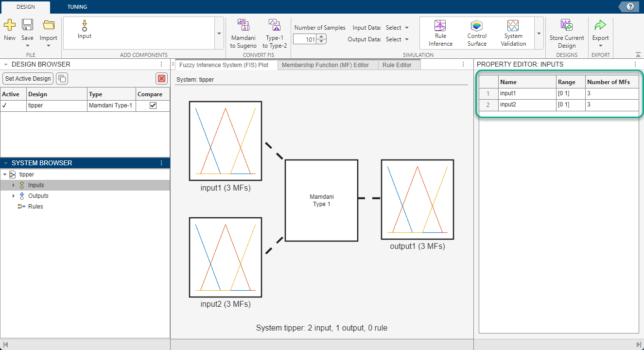The height and width of the screenshot is (350, 644).
Task: Open the Output Data Select dropdown
Action: tap(397, 39)
